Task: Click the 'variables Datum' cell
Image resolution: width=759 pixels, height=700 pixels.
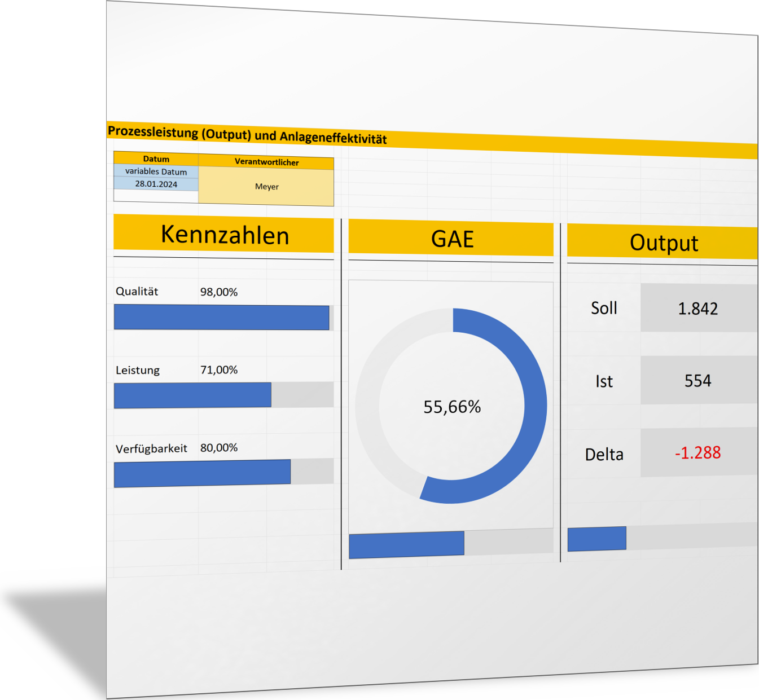Action: point(156,171)
